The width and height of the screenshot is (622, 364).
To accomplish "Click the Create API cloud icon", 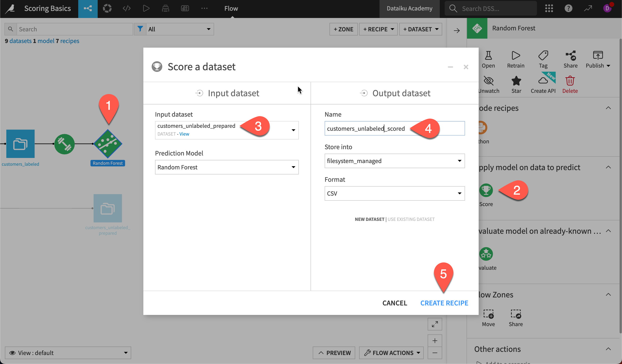I will point(543,81).
